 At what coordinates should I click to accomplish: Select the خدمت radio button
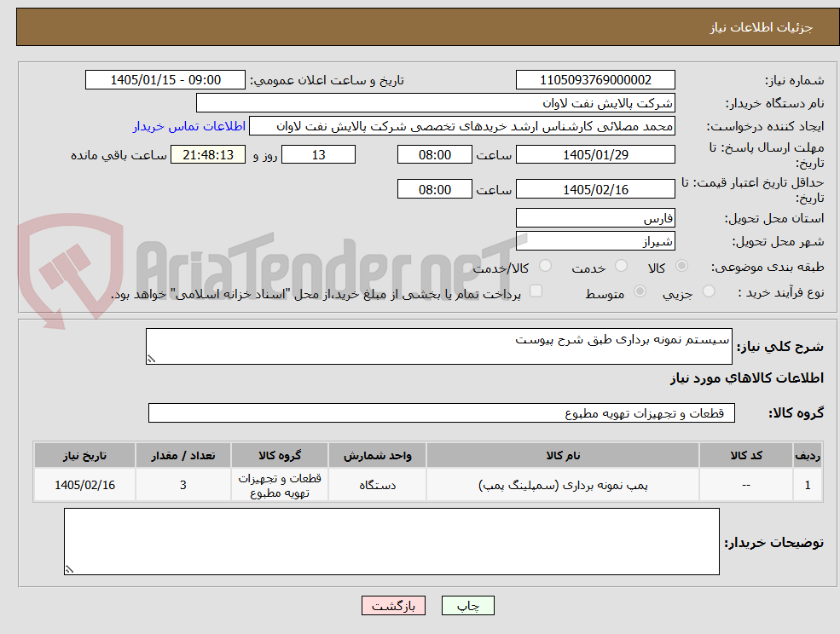click(621, 266)
